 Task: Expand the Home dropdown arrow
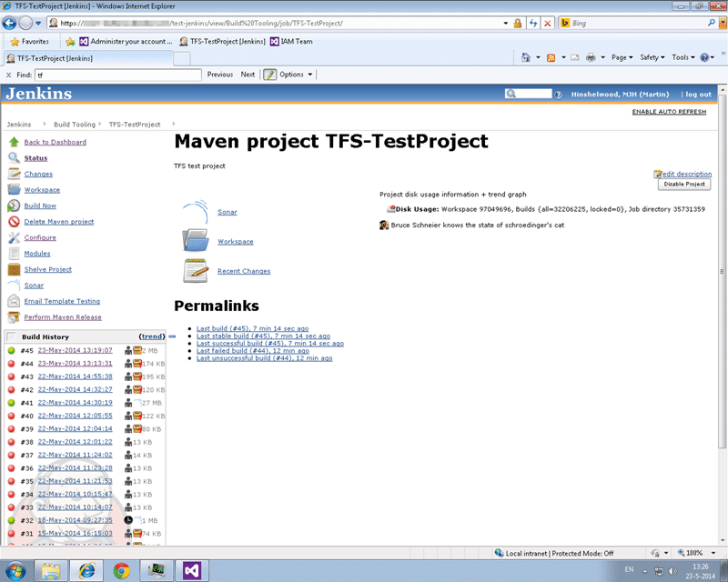click(538, 57)
